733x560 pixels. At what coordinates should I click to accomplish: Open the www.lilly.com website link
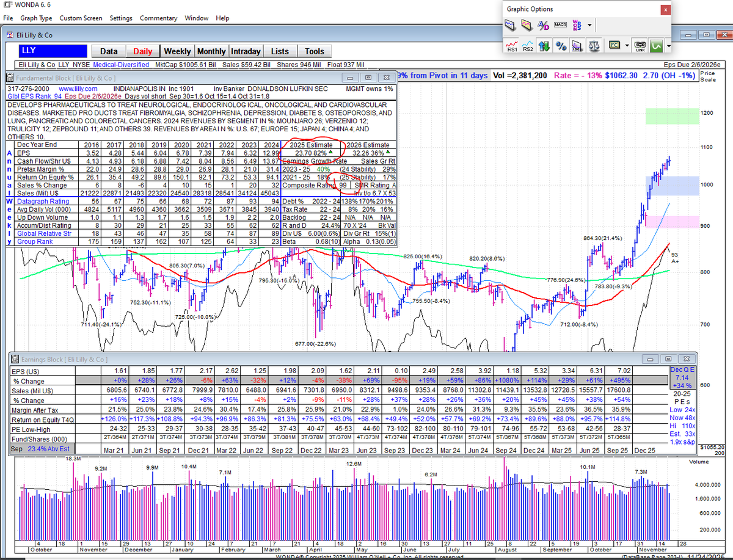tap(78, 89)
